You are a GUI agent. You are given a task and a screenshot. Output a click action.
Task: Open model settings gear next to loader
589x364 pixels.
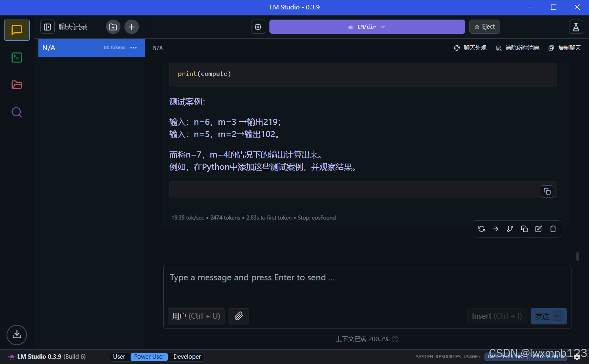(258, 27)
